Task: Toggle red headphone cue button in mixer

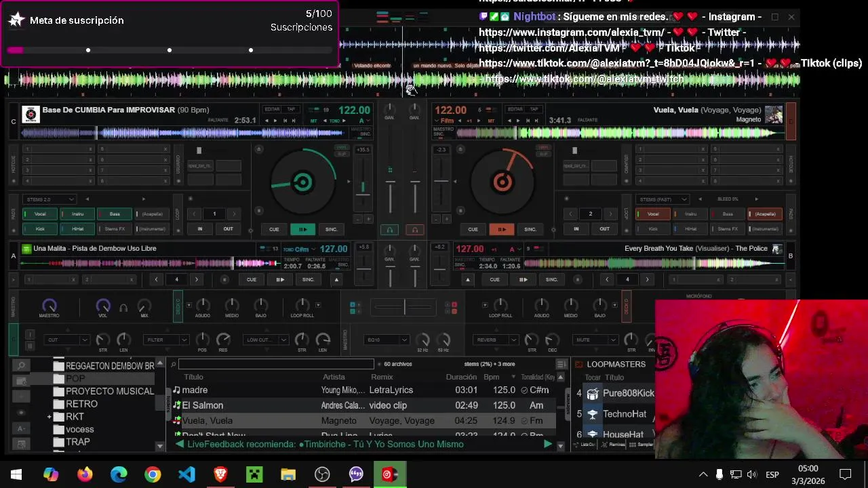Action: 415,230
